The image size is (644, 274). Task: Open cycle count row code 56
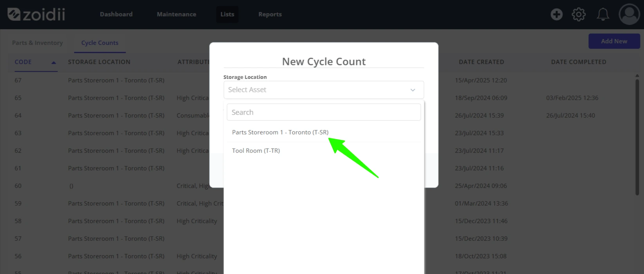[x=18, y=256]
